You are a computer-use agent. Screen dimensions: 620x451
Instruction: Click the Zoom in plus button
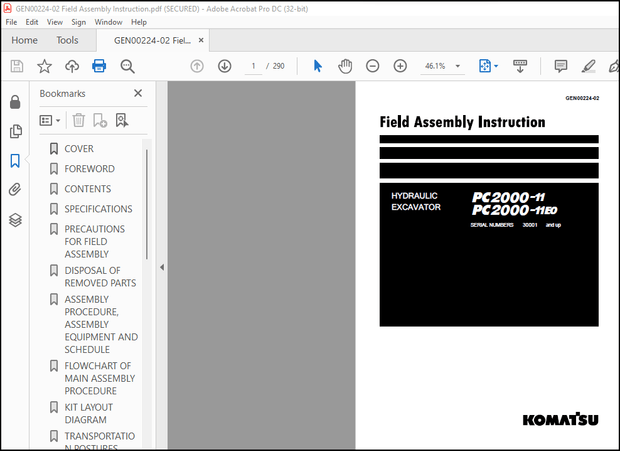coord(400,66)
